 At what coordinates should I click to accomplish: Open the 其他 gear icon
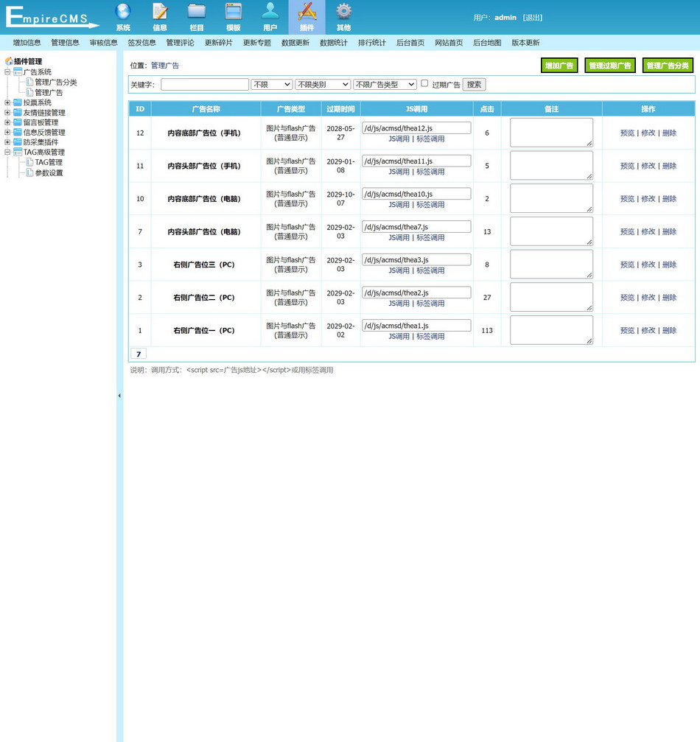point(343,12)
